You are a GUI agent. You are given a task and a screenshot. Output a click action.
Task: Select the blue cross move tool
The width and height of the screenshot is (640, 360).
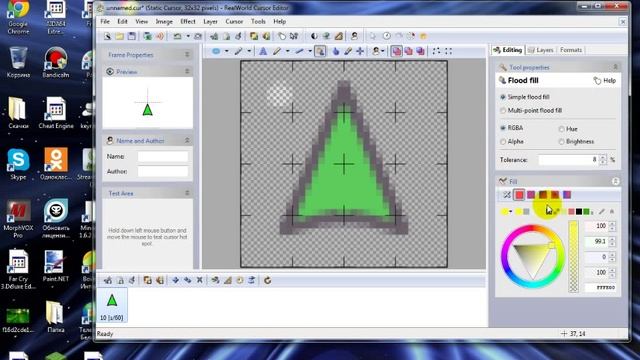click(360, 51)
